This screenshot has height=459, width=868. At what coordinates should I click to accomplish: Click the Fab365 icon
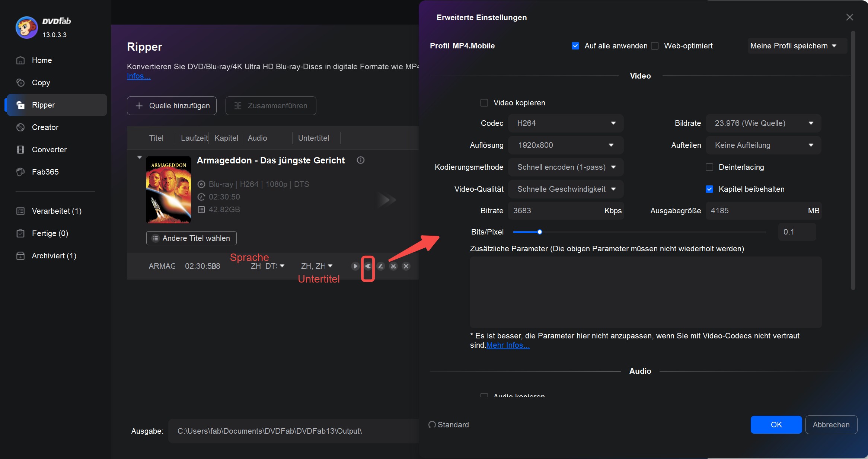pos(21,172)
